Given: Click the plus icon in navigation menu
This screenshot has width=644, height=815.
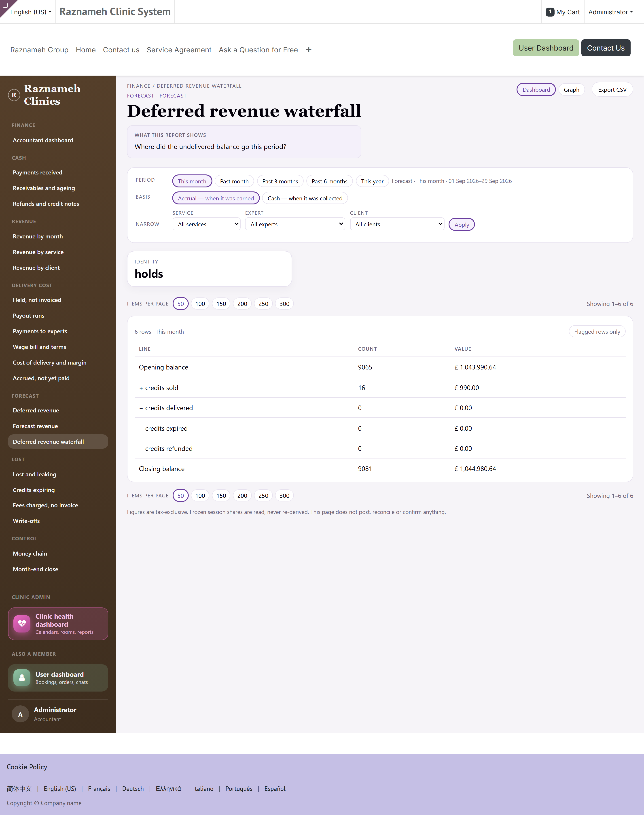Looking at the screenshot, I should coord(309,50).
